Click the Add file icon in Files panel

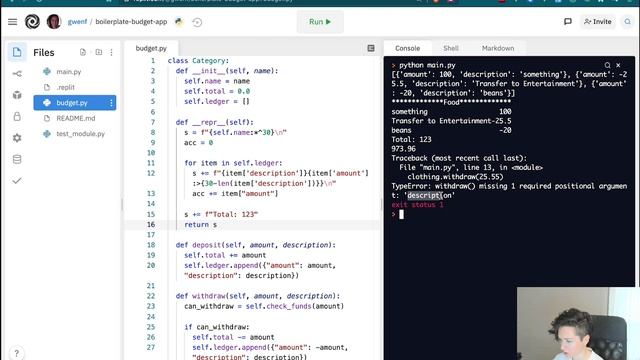click(83, 52)
